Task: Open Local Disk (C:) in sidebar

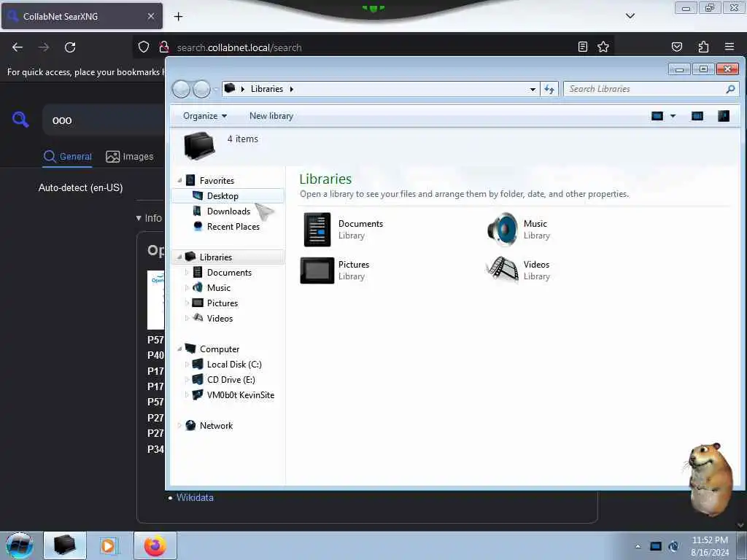Action: tap(234, 365)
